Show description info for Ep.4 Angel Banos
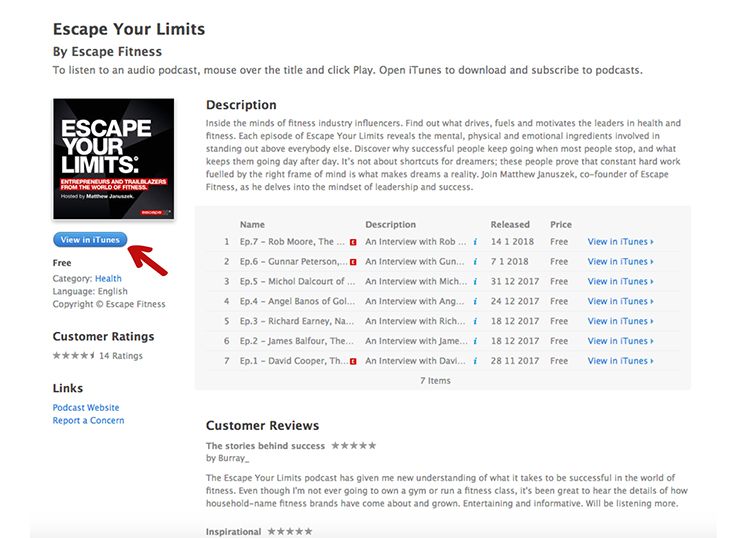This screenshot has height=538, width=750. click(475, 302)
